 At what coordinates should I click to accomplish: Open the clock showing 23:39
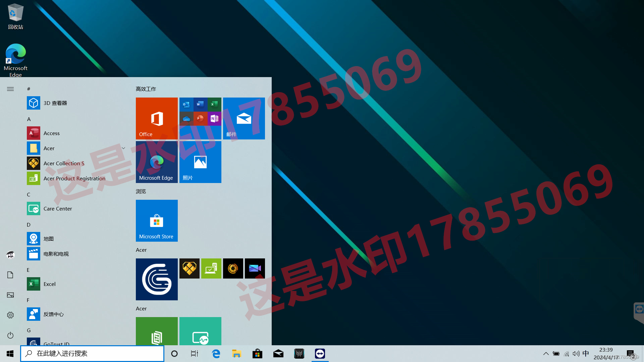[606, 354]
